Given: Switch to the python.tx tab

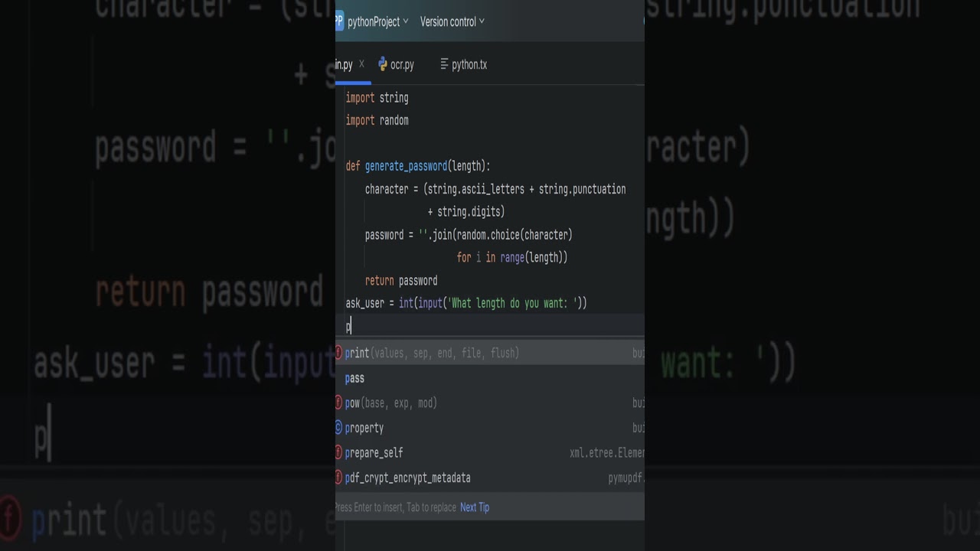Looking at the screenshot, I should 464,65.
